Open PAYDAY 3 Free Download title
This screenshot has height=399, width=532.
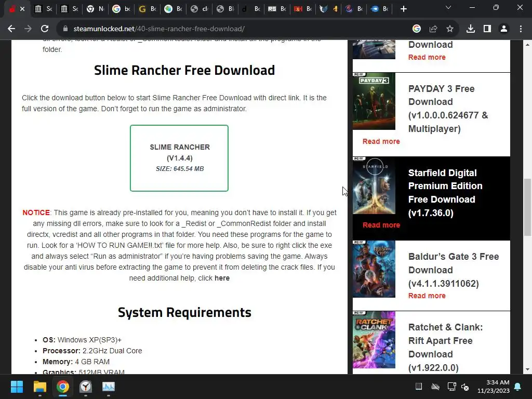(448, 109)
